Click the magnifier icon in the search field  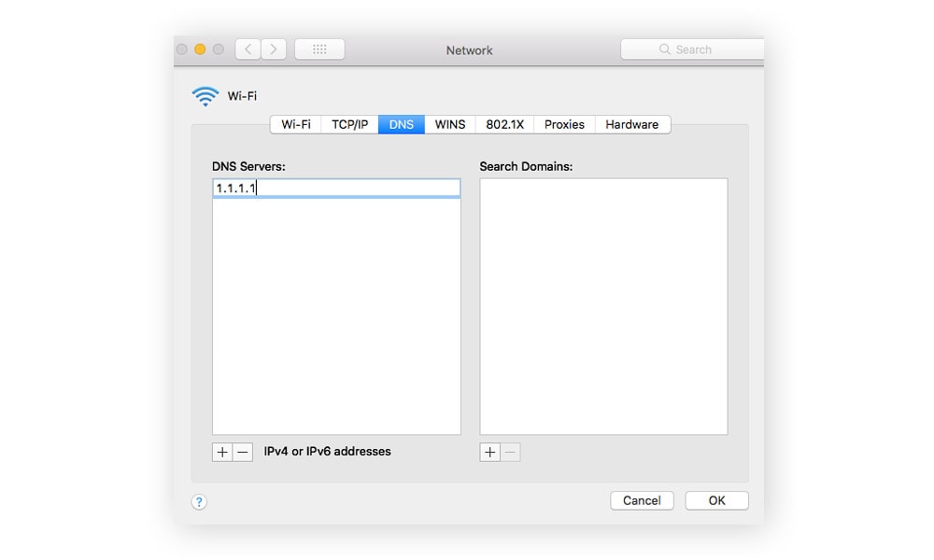point(665,49)
